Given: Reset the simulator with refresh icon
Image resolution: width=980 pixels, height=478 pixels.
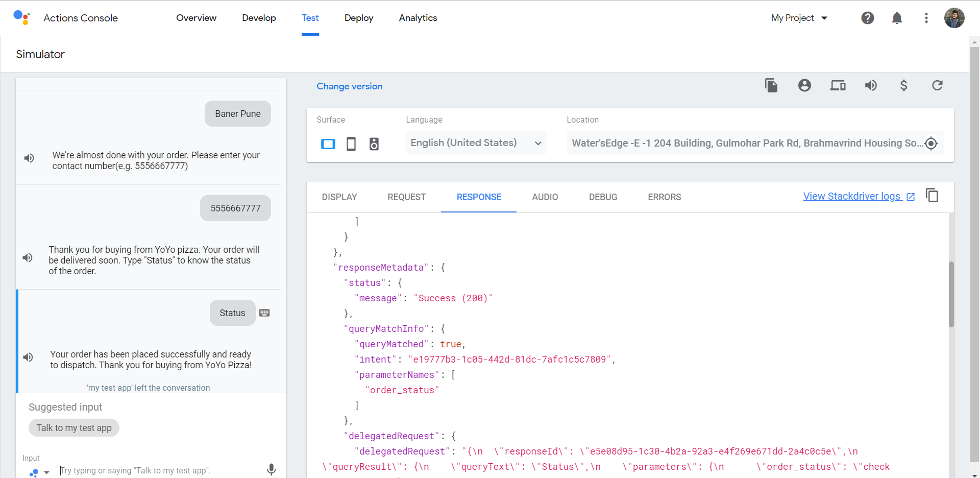Looking at the screenshot, I should 938,85.
